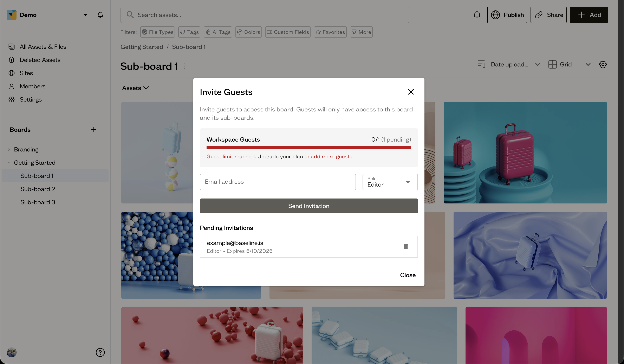The width and height of the screenshot is (624, 364).
Task: Click the Share button
Action: tap(548, 15)
